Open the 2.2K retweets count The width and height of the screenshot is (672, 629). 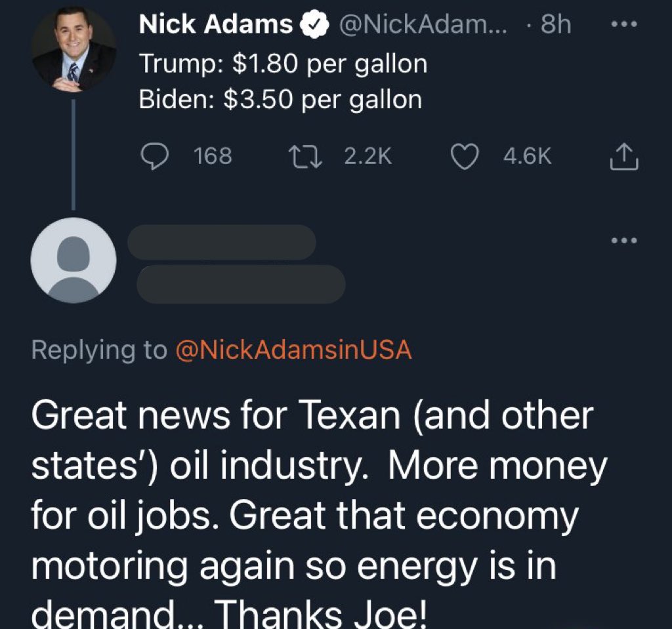368,156
